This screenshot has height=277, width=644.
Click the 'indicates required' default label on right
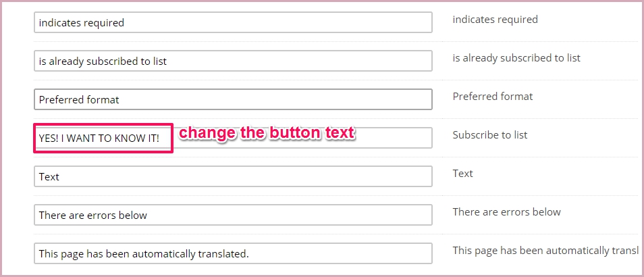[x=495, y=20]
